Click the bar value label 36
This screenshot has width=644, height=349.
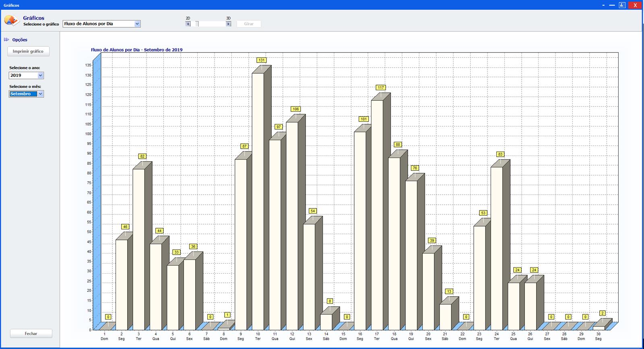[x=193, y=247]
